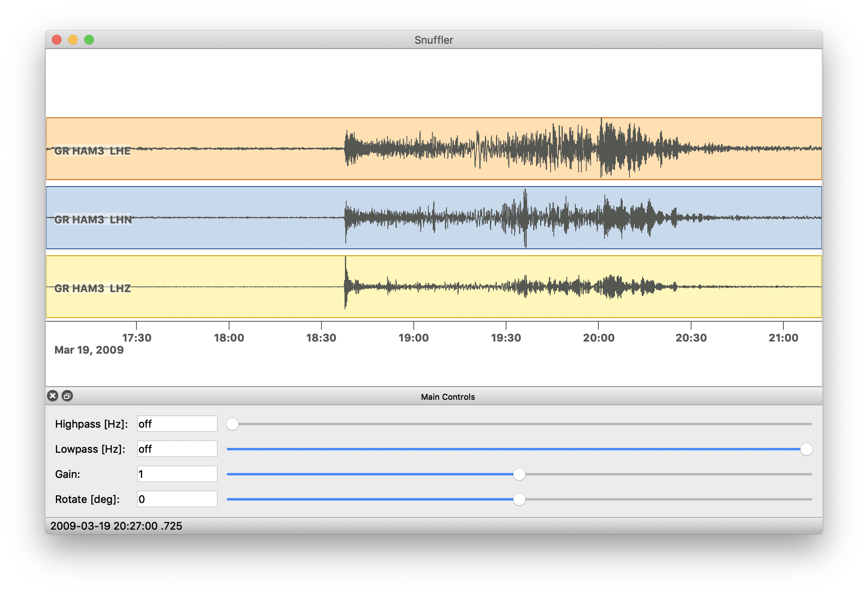Image resolution: width=868 pixels, height=594 pixels.
Task: Click the Main Controls panel title
Action: [448, 397]
